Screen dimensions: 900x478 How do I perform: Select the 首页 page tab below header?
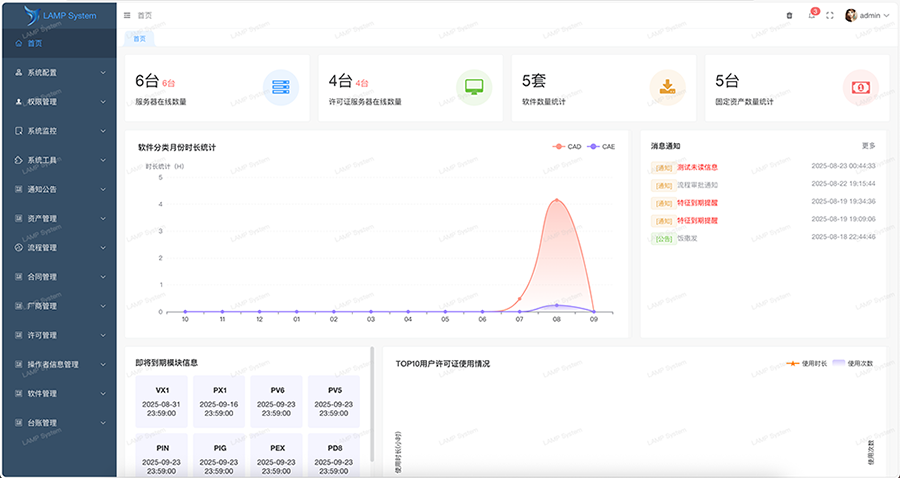(x=139, y=39)
